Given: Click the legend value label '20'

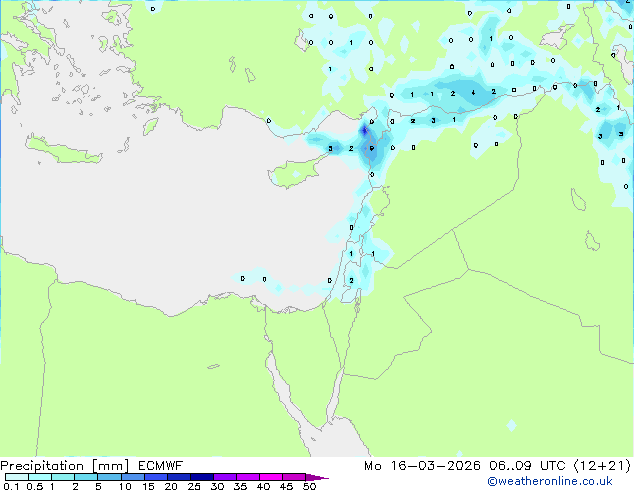Looking at the screenshot, I should point(171,486).
